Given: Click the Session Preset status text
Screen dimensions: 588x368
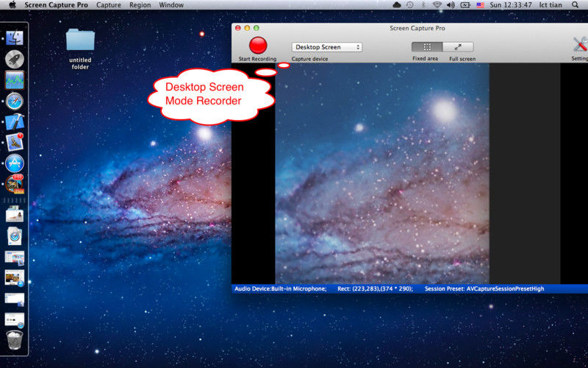Looking at the screenshot, I should pyautogui.click(x=484, y=289).
